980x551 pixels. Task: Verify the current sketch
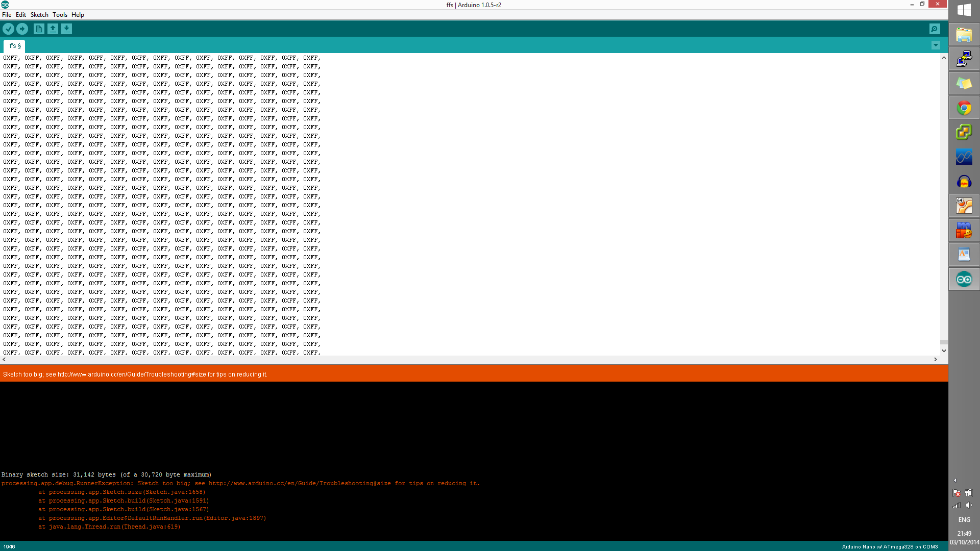8,29
